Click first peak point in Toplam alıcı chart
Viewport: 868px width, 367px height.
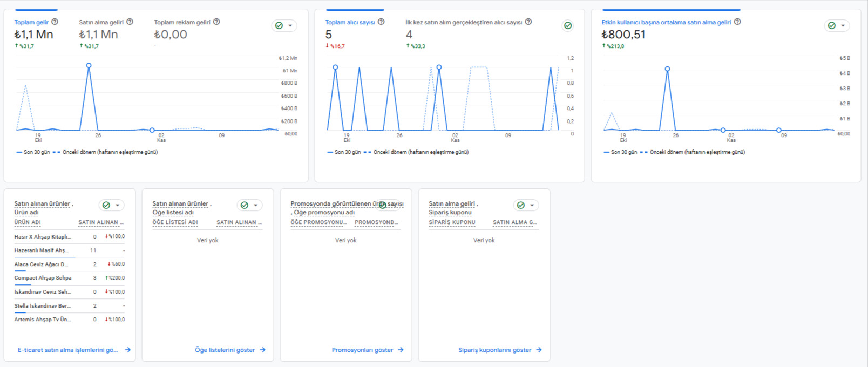(335, 67)
